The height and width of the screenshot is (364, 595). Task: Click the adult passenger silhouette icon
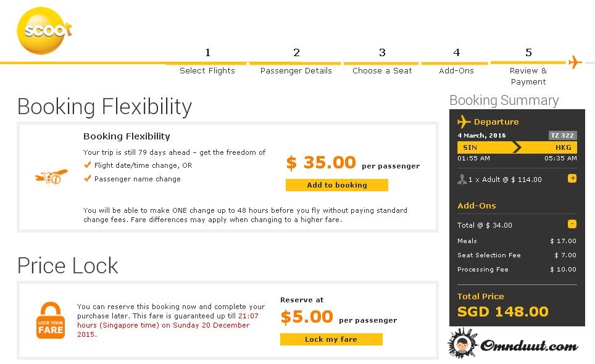tap(462, 180)
